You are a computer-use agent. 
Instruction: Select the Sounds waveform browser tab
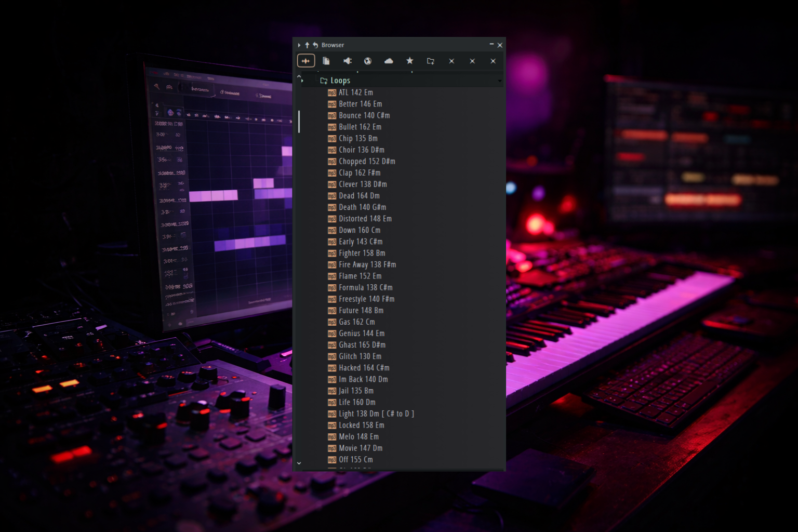(x=305, y=61)
